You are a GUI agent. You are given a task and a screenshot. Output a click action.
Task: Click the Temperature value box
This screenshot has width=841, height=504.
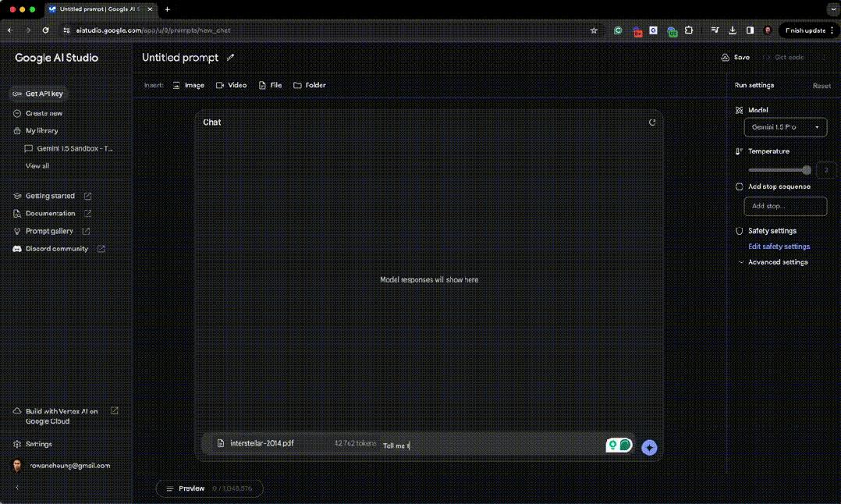coord(826,171)
